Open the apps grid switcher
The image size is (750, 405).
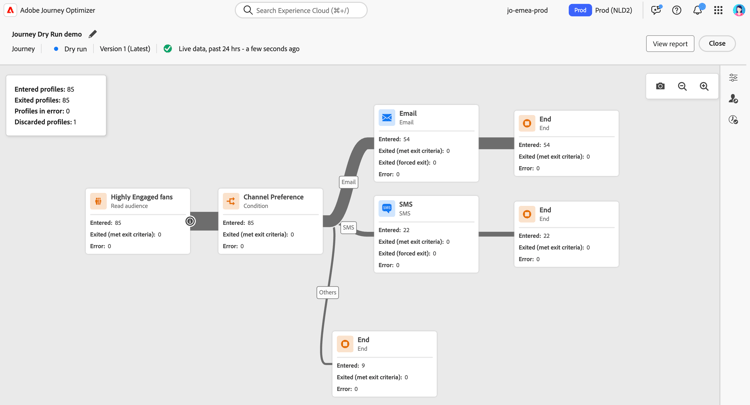(718, 10)
